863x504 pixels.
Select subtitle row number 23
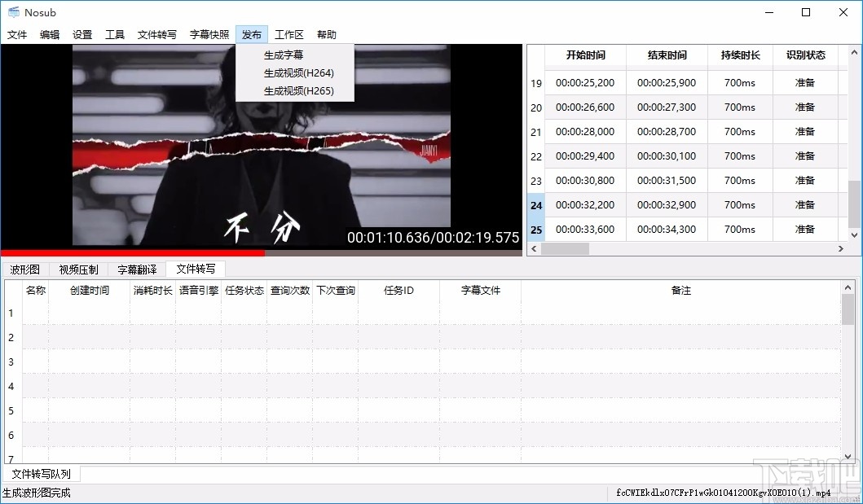[536, 181]
